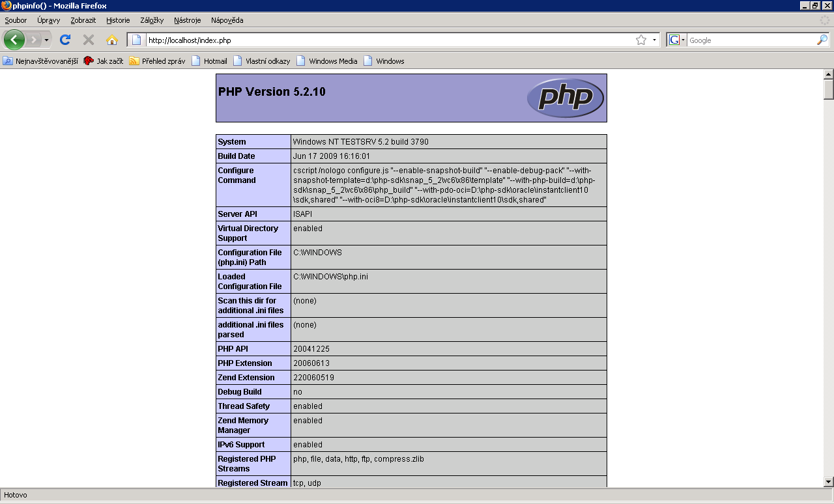Click the value Windows NT TESTSRV 5.2 build 3790
834x504 pixels.
coord(361,142)
